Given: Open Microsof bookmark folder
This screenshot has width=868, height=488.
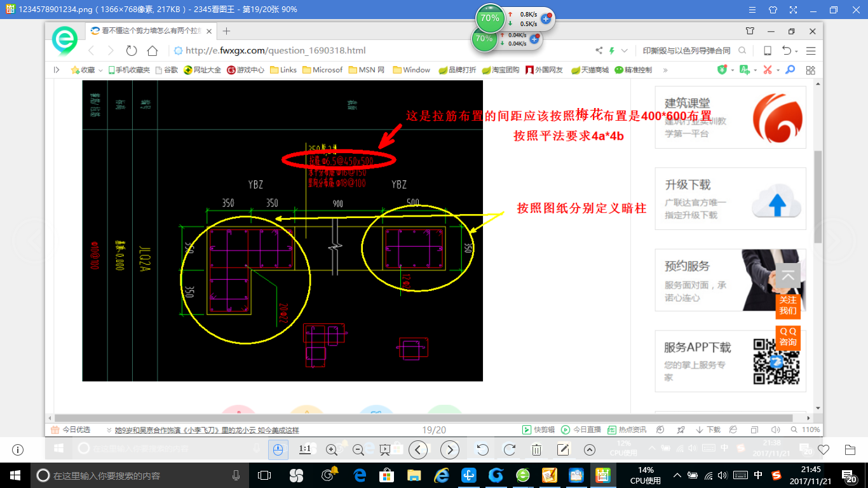Looking at the screenshot, I should [x=322, y=70].
